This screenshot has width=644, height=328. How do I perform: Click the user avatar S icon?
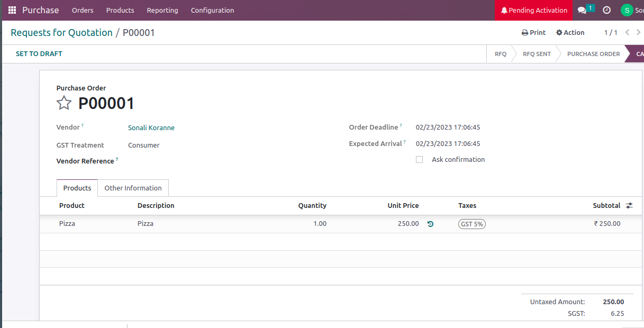pyautogui.click(x=627, y=10)
